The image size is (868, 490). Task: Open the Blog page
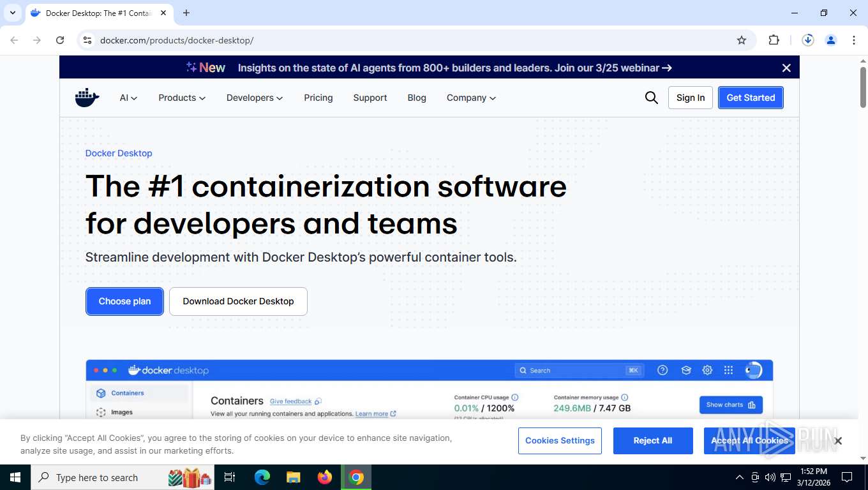tap(417, 98)
